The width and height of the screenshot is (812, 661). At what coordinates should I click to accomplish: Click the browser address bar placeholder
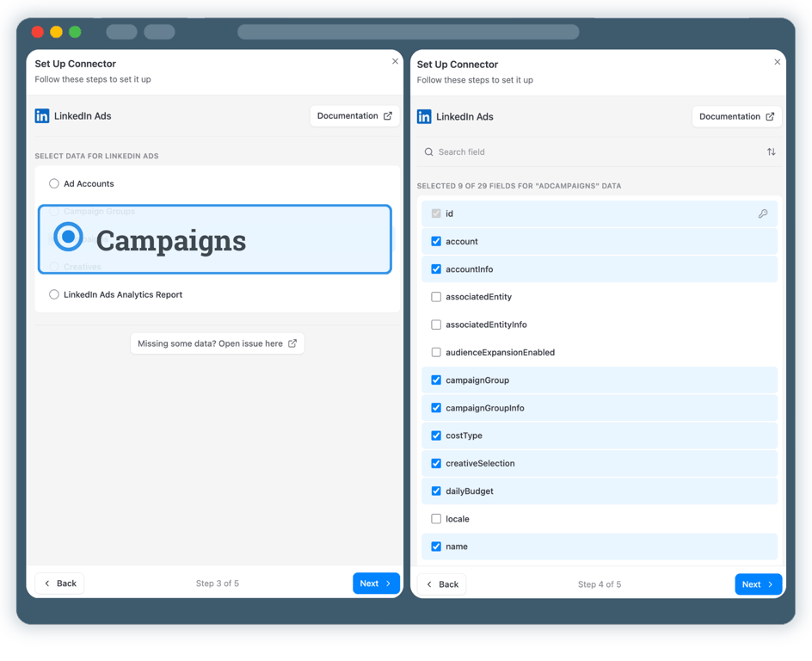pos(408,32)
